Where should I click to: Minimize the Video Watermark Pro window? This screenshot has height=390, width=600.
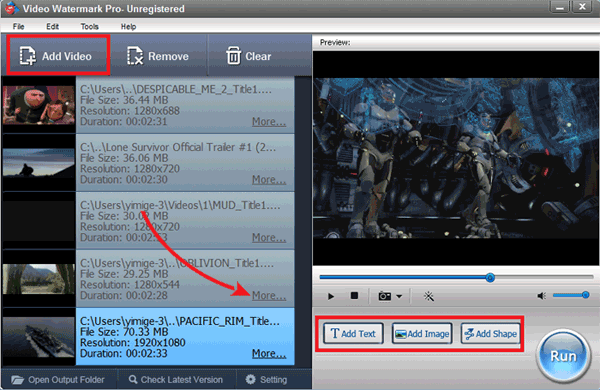click(559, 7)
